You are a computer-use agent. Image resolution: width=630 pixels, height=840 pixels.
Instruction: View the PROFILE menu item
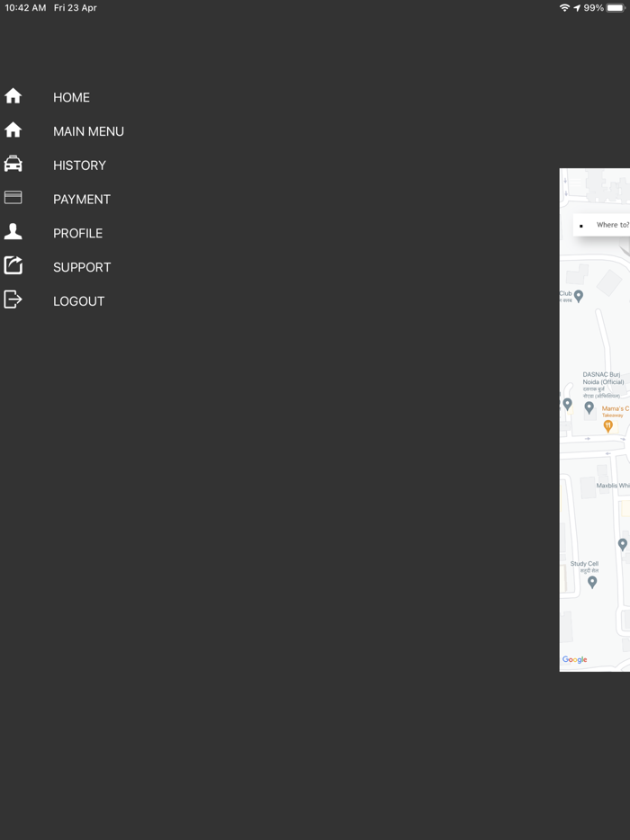pyautogui.click(x=77, y=233)
